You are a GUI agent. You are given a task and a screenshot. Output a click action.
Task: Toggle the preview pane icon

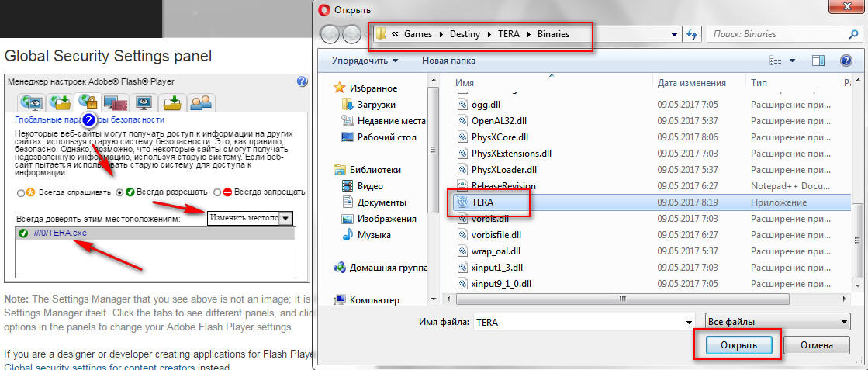(818, 61)
